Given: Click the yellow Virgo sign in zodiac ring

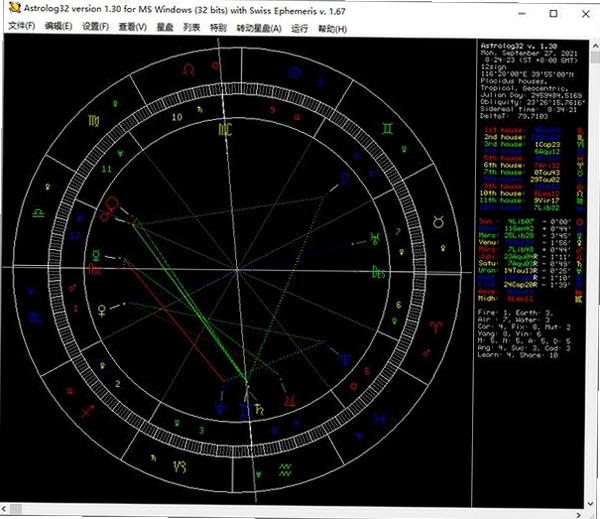Looking at the screenshot, I should 94,121.
